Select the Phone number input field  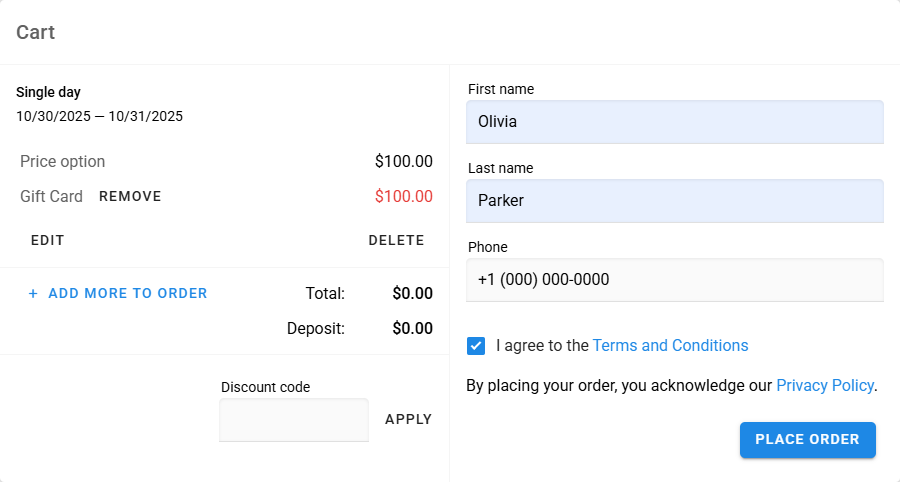pyautogui.click(x=674, y=280)
